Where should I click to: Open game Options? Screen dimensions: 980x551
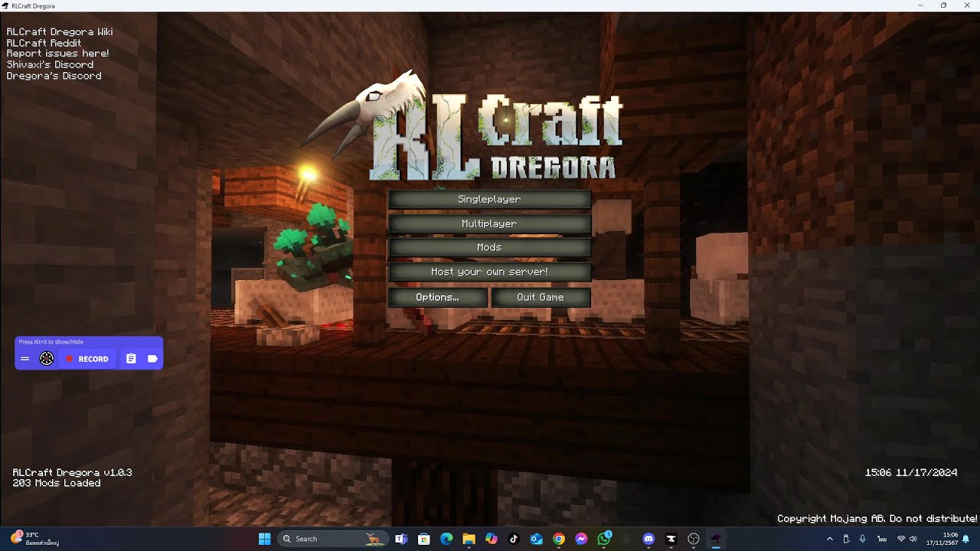click(x=438, y=297)
